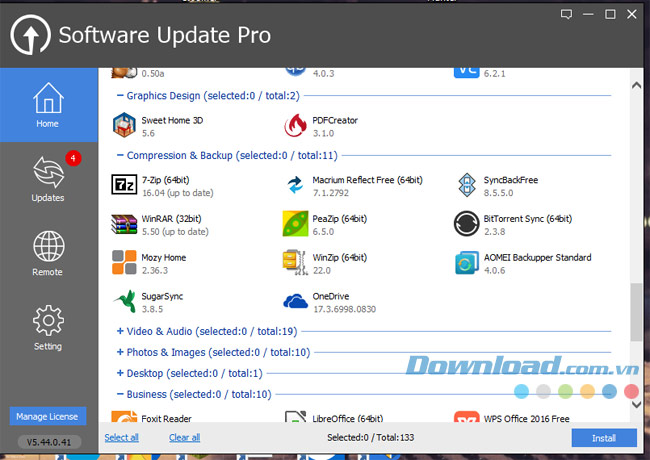
Task: Click the PeaZip version 6.5.0 text
Action: (323, 232)
